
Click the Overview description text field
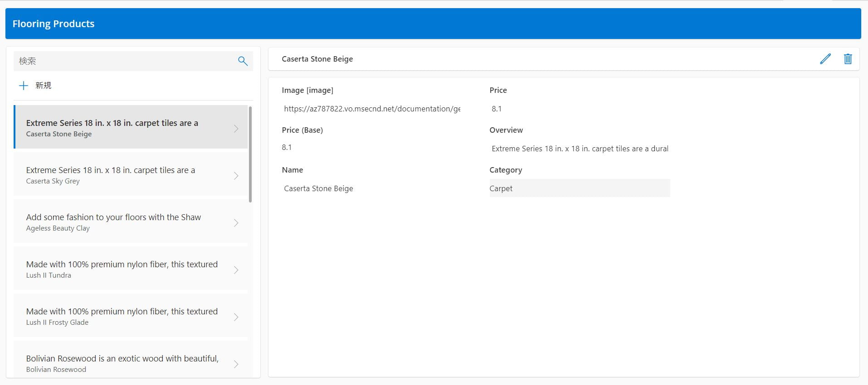point(580,149)
